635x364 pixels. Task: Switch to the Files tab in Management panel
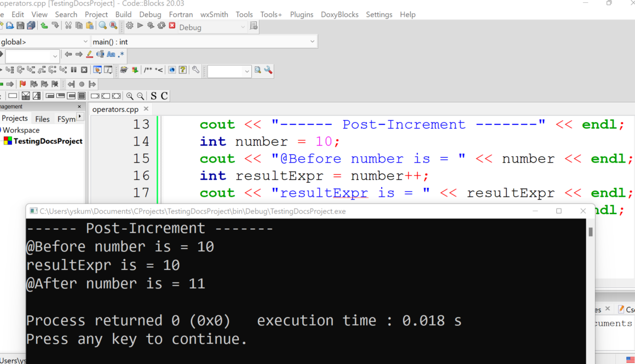tap(42, 119)
